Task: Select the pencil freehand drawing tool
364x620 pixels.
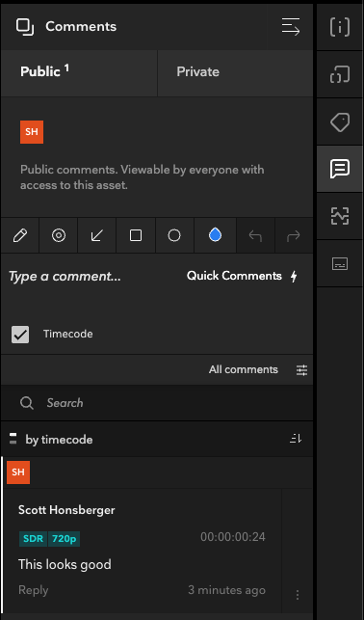Action: point(19,235)
